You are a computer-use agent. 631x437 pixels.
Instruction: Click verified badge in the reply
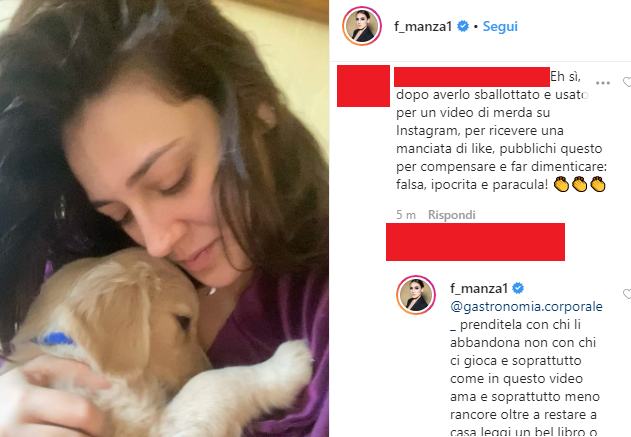[518, 288]
